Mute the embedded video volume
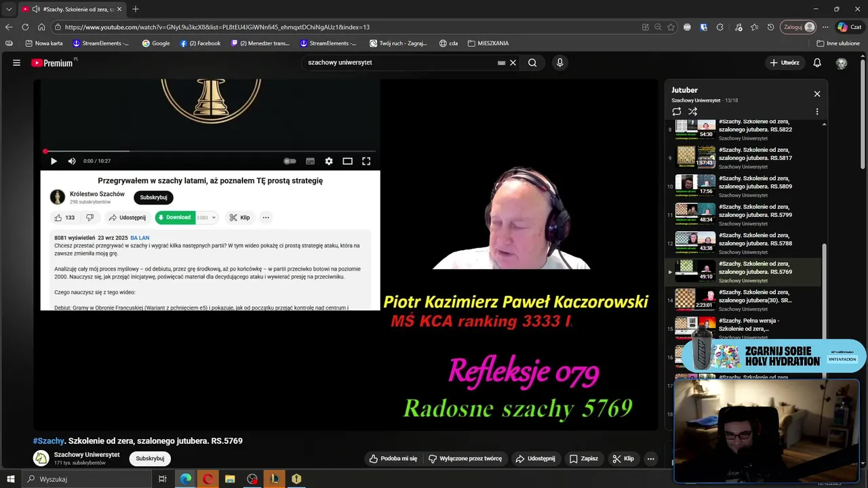 point(72,161)
